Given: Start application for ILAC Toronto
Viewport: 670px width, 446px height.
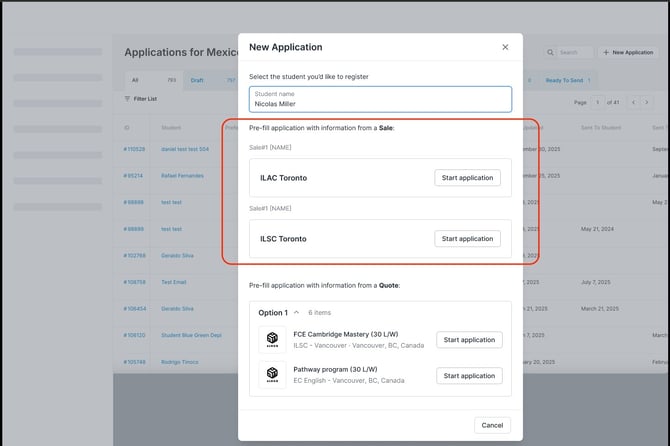Looking at the screenshot, I should point(467,178).
